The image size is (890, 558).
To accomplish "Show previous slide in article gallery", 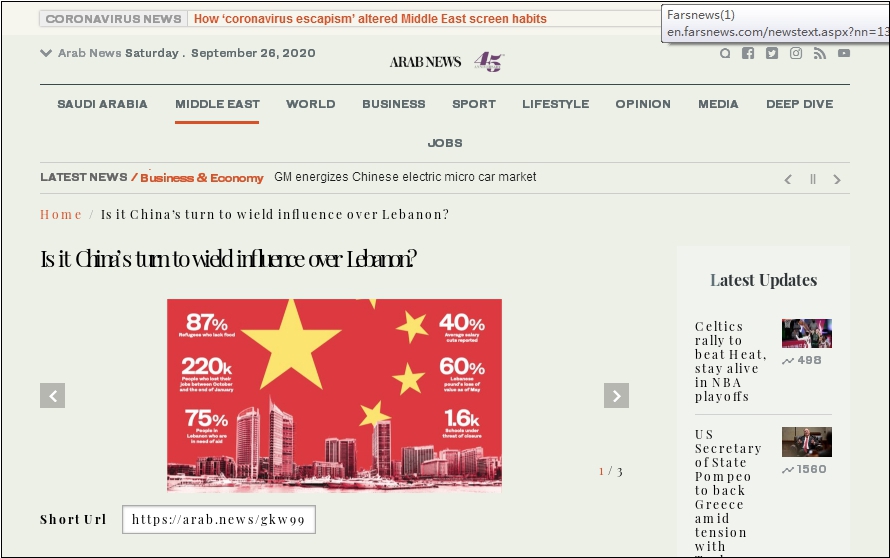I will (52, 396).
